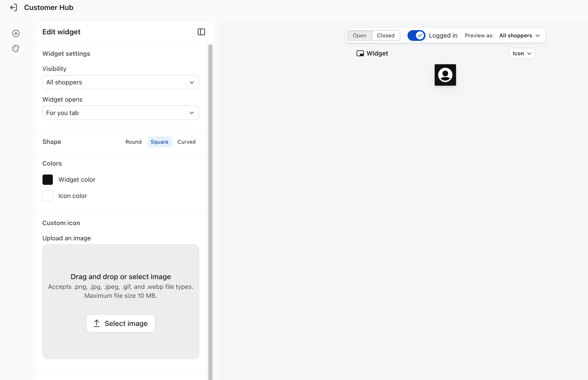Set preview state to Closed
The image size is (588, 380).
pos(386,35)
